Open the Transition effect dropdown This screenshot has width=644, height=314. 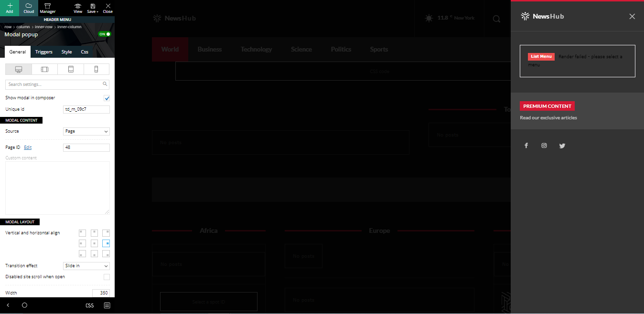[x=86, y=266]
